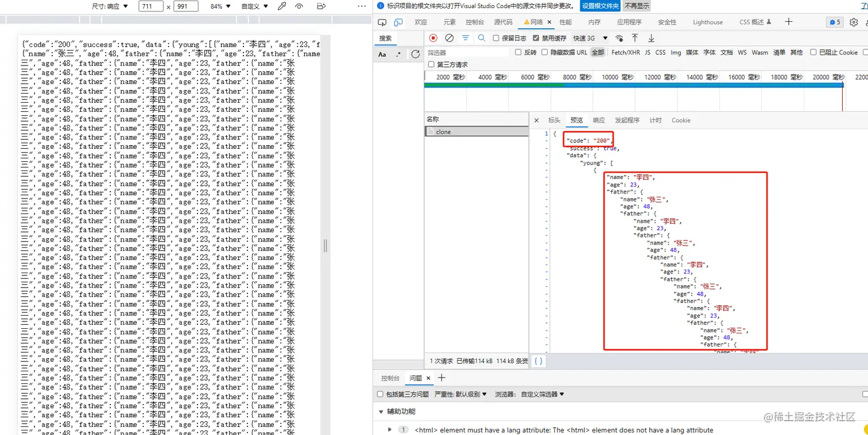Toggle the network filter funnel icon
The width and height of the screenshot is (868, 435).
(x=466, y=38)
